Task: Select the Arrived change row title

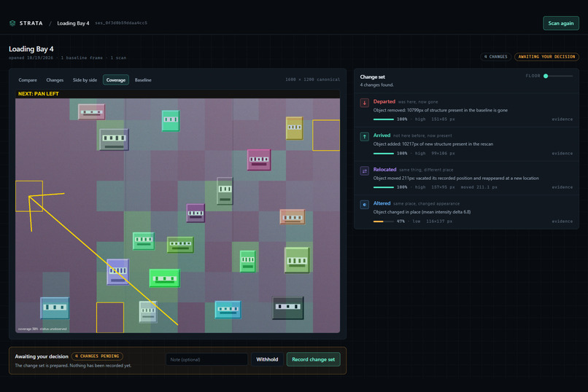Action: 382,136
